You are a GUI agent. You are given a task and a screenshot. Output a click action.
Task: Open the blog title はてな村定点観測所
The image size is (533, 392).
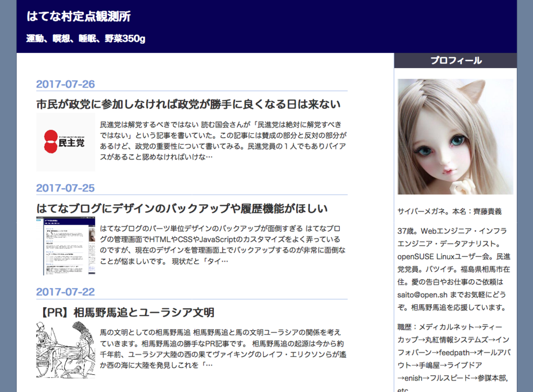click(79, 16)
